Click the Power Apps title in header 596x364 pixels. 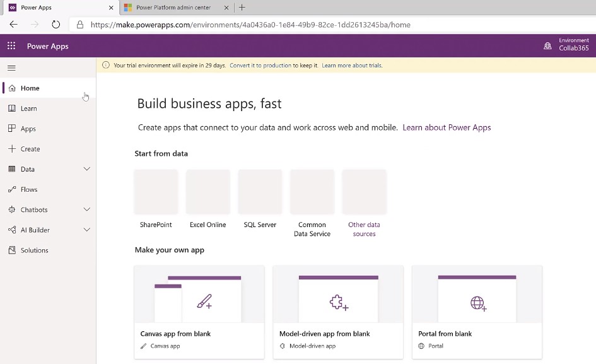48,46
